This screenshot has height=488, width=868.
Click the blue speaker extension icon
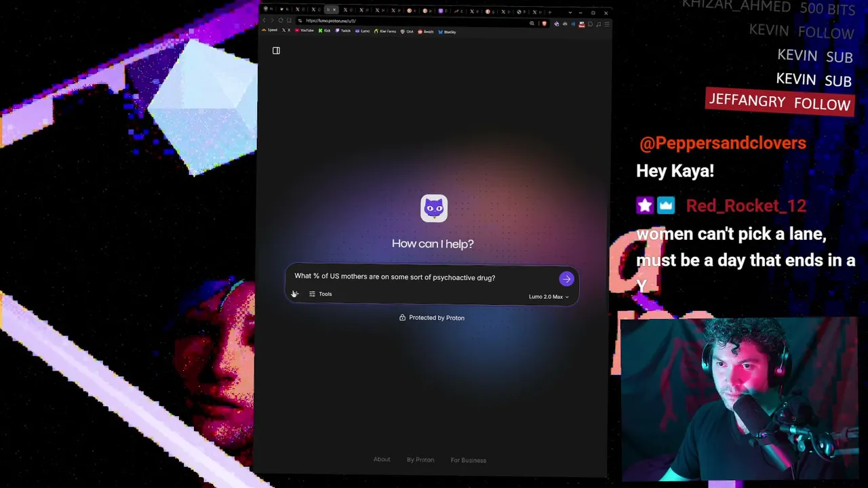(x=572, y=24)
